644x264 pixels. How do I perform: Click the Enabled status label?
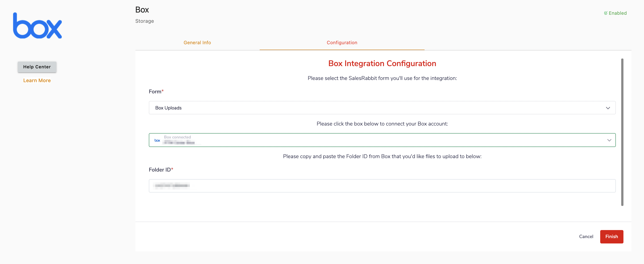pos(617,13)
